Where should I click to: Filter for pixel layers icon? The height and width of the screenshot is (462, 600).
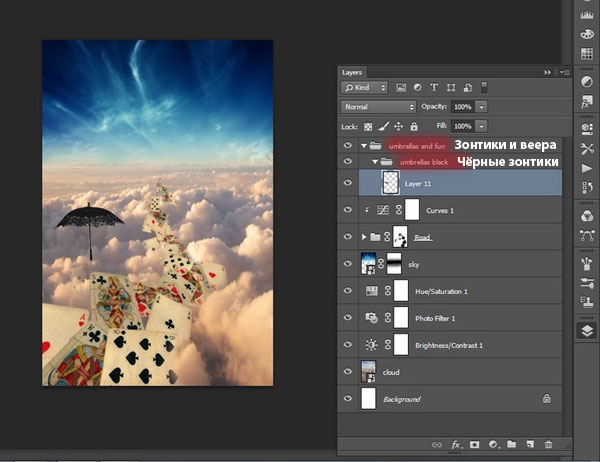click(x=401, y=88)
